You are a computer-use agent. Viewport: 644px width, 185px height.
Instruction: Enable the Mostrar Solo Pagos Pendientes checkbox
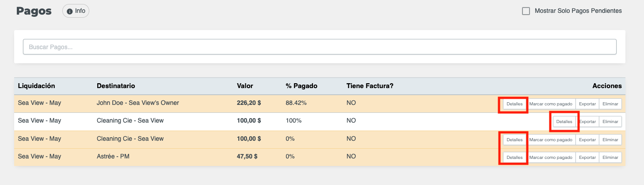(526, 11)
